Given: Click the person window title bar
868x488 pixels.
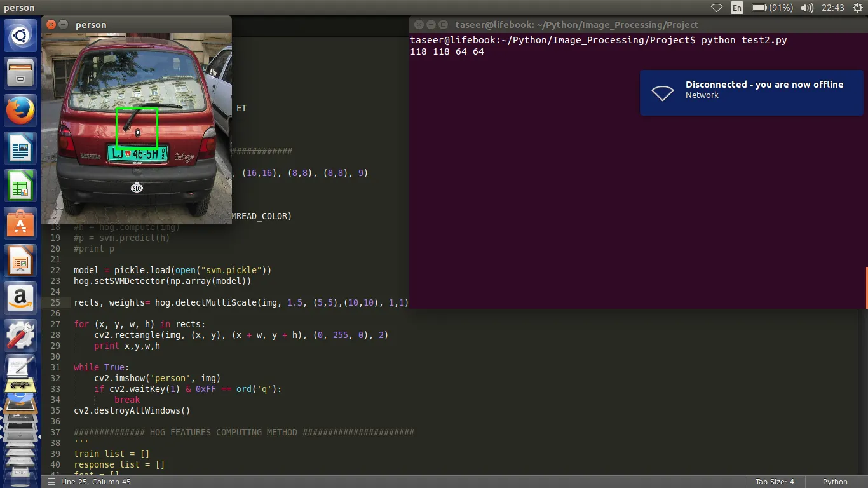Looking at the screenshot, I should click(x=137, y=25).
